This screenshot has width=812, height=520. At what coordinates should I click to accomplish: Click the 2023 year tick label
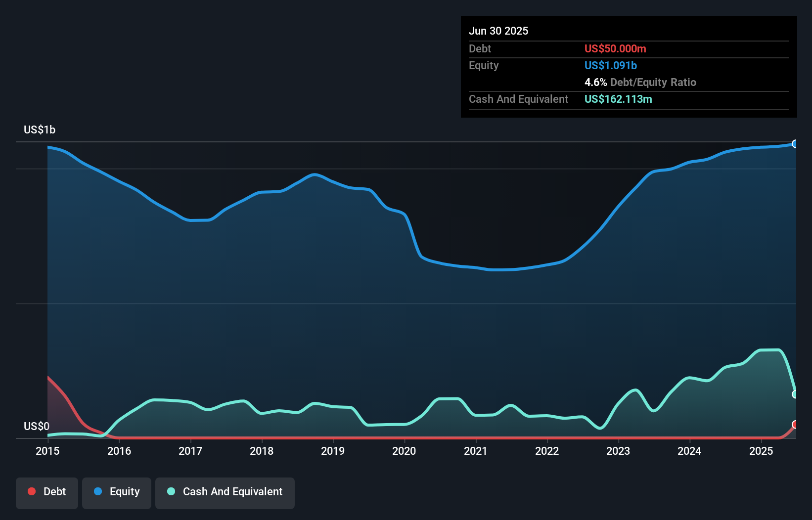click(x=618, y=451)
